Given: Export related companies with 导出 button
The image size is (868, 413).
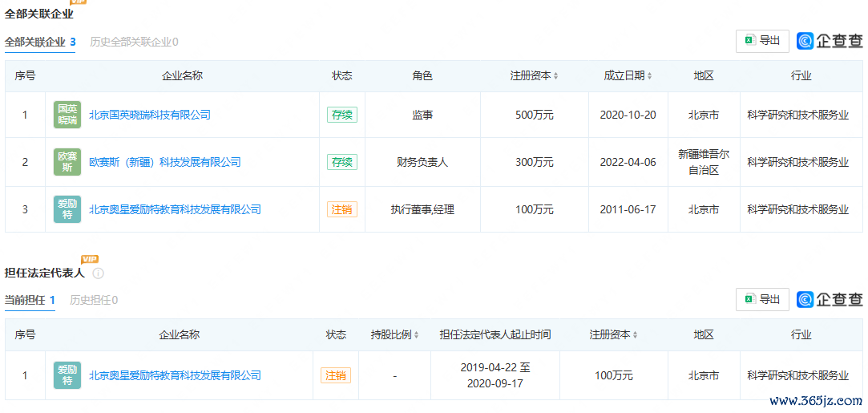Looking at the screenshot, I should click(x=762, y=41).
